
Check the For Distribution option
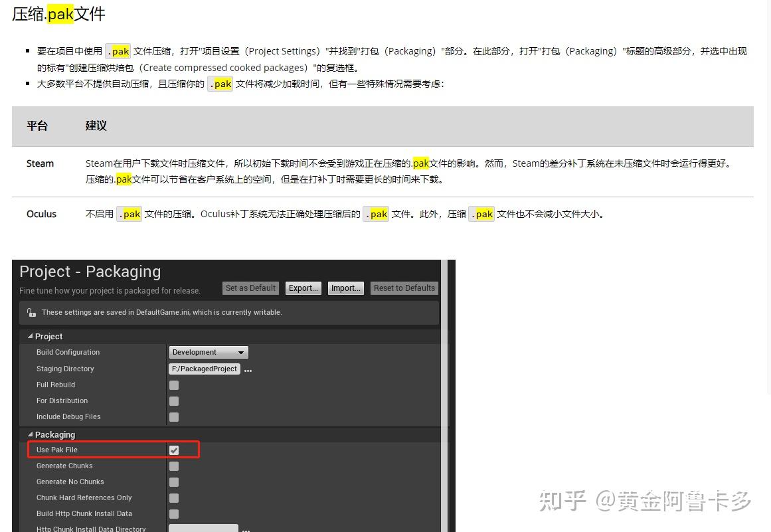click(x=173, y=400)
